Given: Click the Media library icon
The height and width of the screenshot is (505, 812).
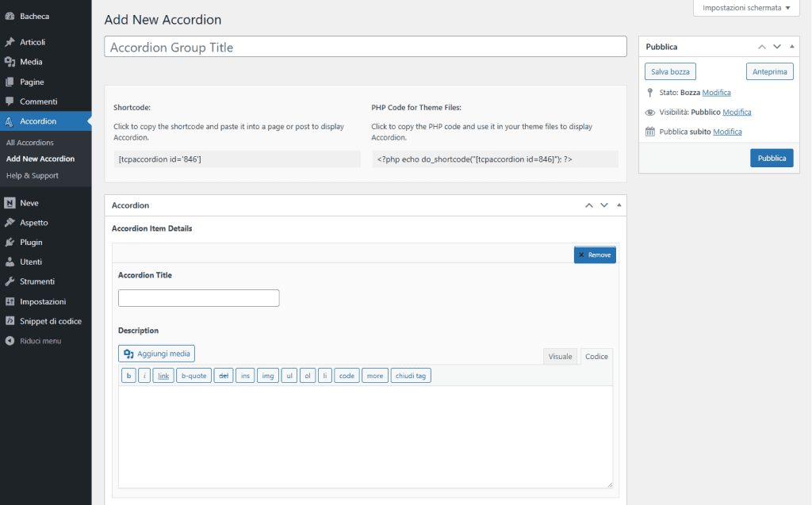Looking at the screenshot, I should click(x=10, y=62).
